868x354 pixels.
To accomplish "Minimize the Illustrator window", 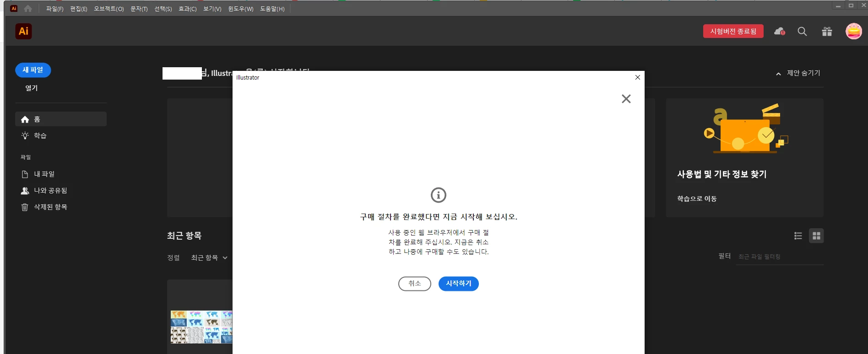I will 838,5.
